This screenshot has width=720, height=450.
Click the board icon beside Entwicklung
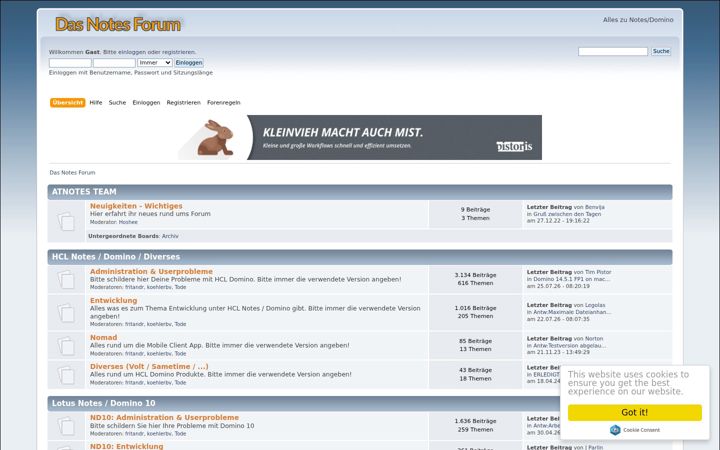(x=66, y=312)
